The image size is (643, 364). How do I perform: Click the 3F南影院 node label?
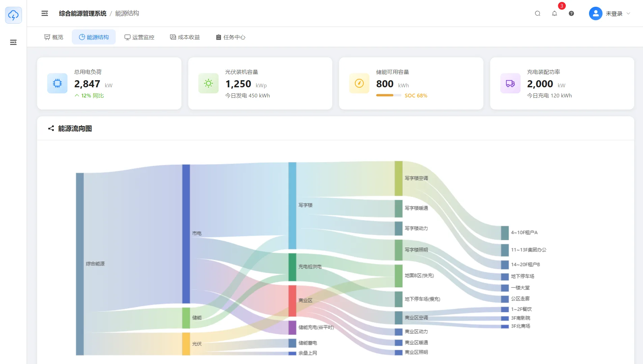[521, 318]
